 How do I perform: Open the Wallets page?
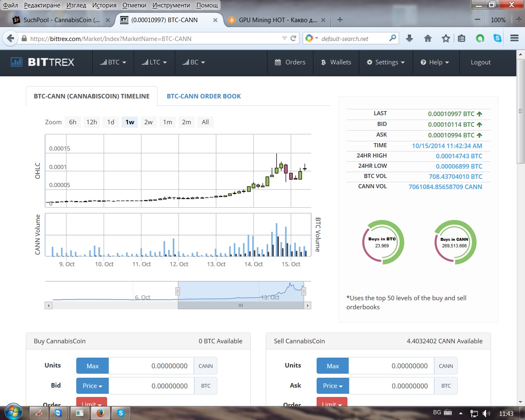336,62
